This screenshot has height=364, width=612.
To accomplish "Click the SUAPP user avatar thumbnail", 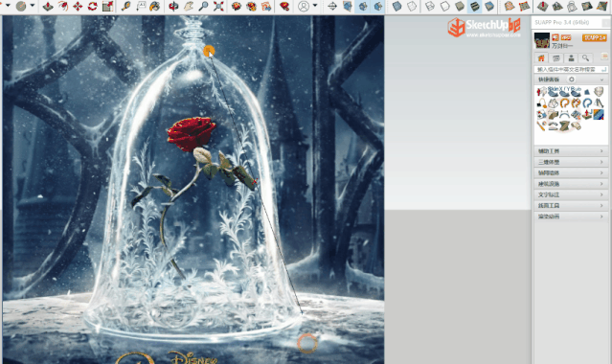I will pyautogui.click(x=542, y=40).
